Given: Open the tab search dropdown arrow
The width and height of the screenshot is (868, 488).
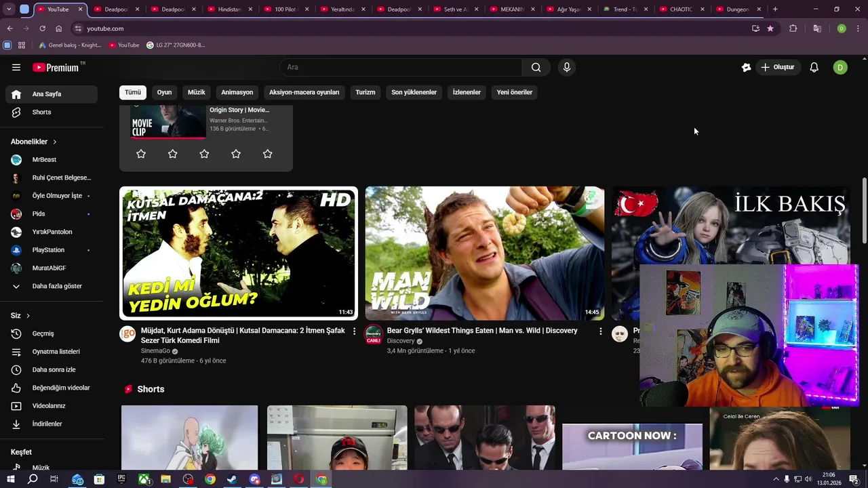Looking at the screenshot, I should [9, 9].
